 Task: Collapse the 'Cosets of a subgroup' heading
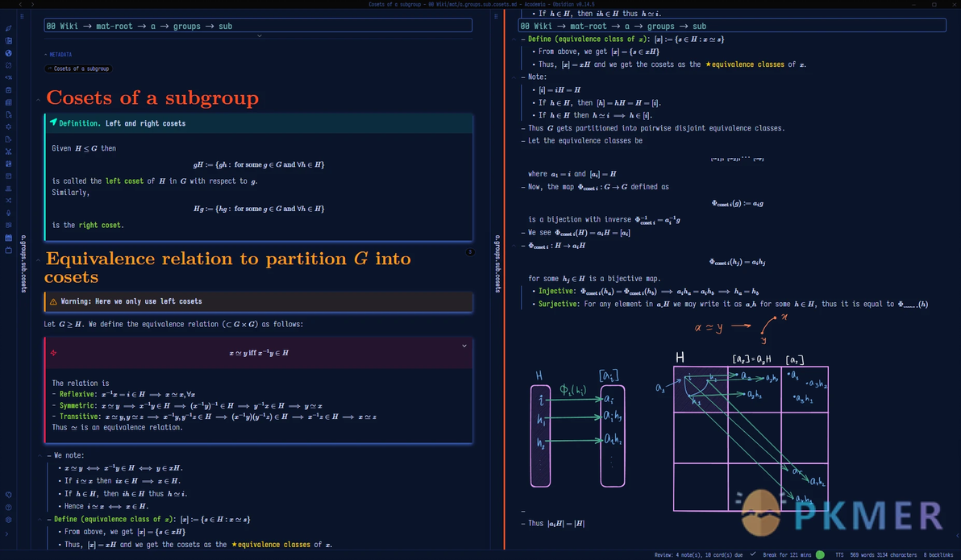tap(39, 99)
